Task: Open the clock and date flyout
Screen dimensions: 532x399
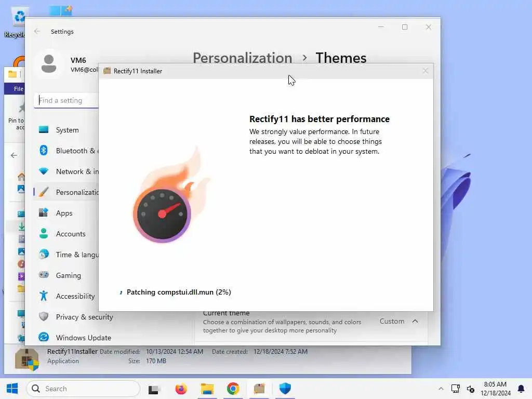Action: [x=495, y=389]
